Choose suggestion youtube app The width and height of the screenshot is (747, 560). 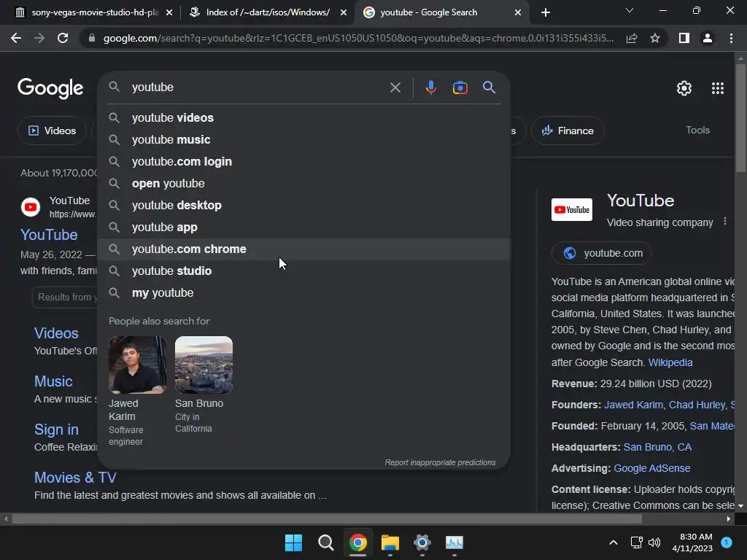click(304, 227)
